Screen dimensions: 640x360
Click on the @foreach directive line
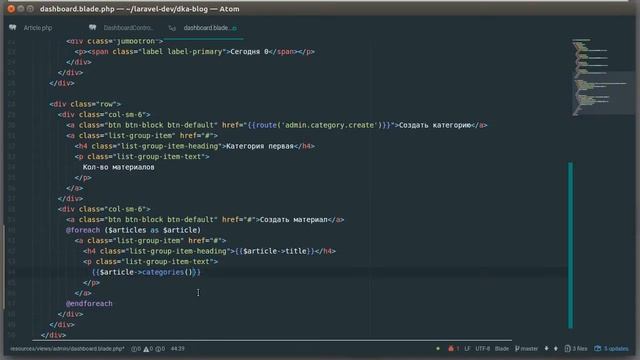point(133,230)
